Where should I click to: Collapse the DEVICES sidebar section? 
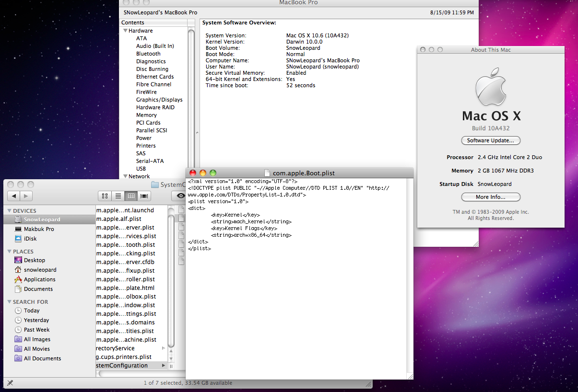tap(9, 211)
